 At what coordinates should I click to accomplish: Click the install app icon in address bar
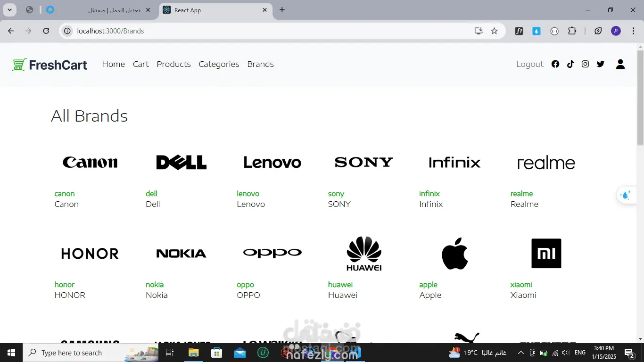click(479, 31)
